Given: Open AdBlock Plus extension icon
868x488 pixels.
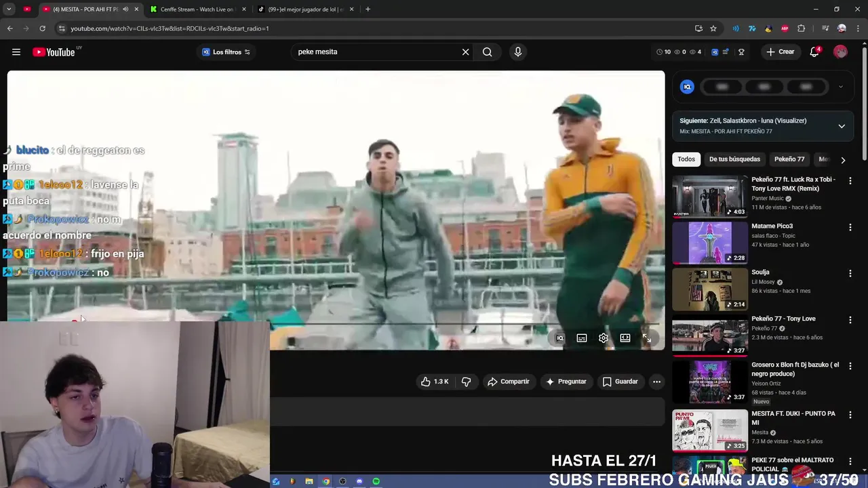Looking at the screenshot, I should point(785,28).
